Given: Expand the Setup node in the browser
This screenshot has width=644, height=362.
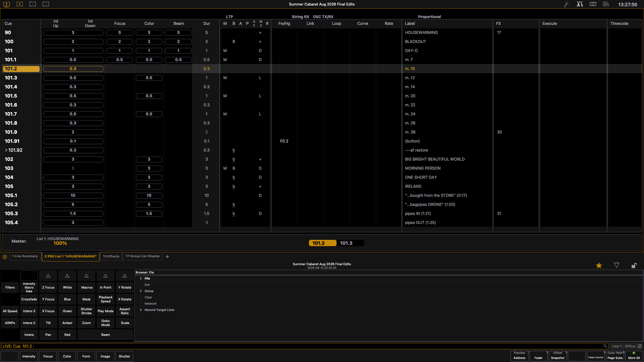Looking at the screenshot, I should point(141,291).
